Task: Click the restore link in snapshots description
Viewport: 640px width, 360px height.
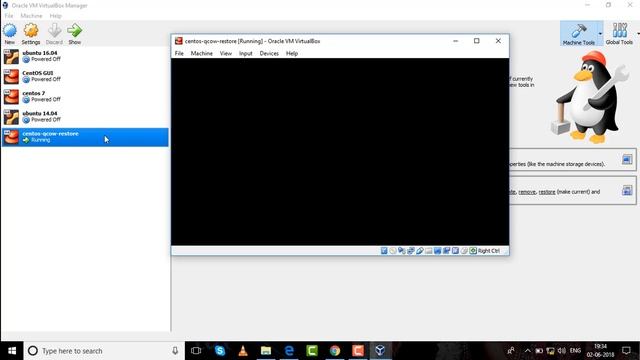Action: [547, 192]
